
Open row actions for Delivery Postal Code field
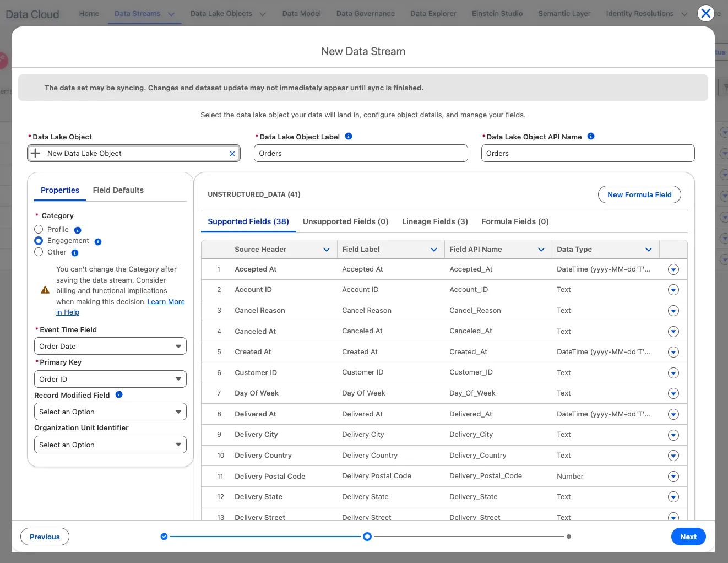673,477
